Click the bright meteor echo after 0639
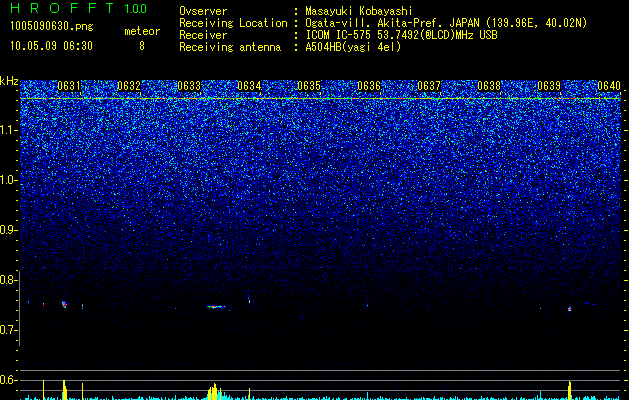 coord(570,309)
